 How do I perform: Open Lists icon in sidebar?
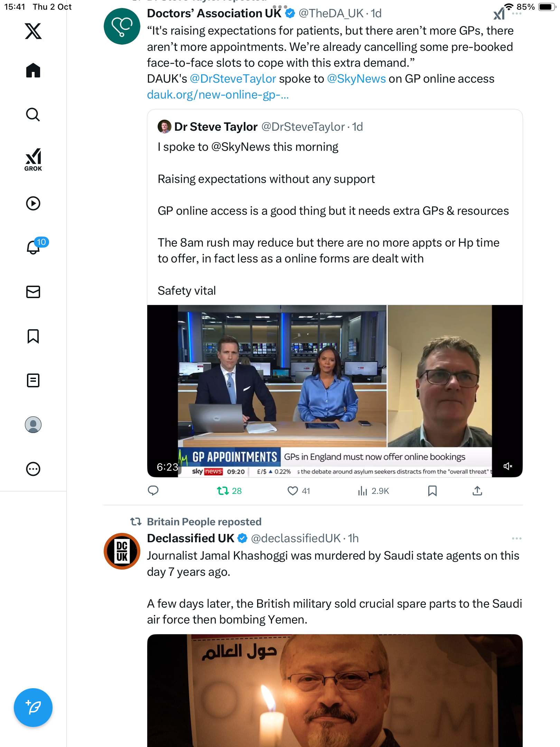33,380
